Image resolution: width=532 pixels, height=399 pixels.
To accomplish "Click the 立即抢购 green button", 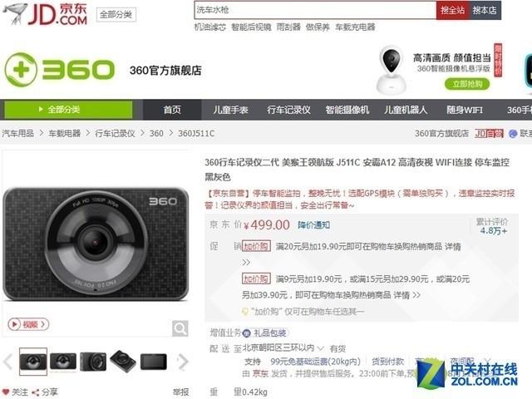I will [x=467, y=84].
